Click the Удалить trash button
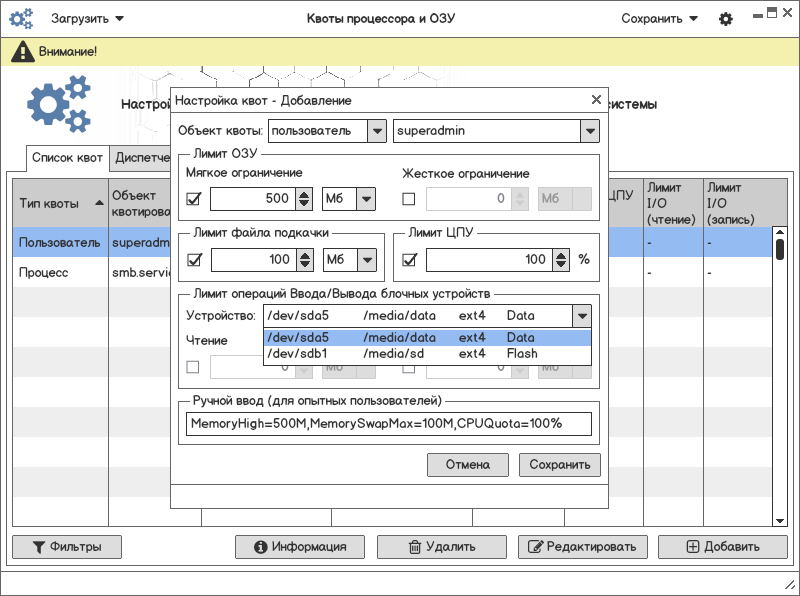This screenshot has width=800, height=596. 442,547
